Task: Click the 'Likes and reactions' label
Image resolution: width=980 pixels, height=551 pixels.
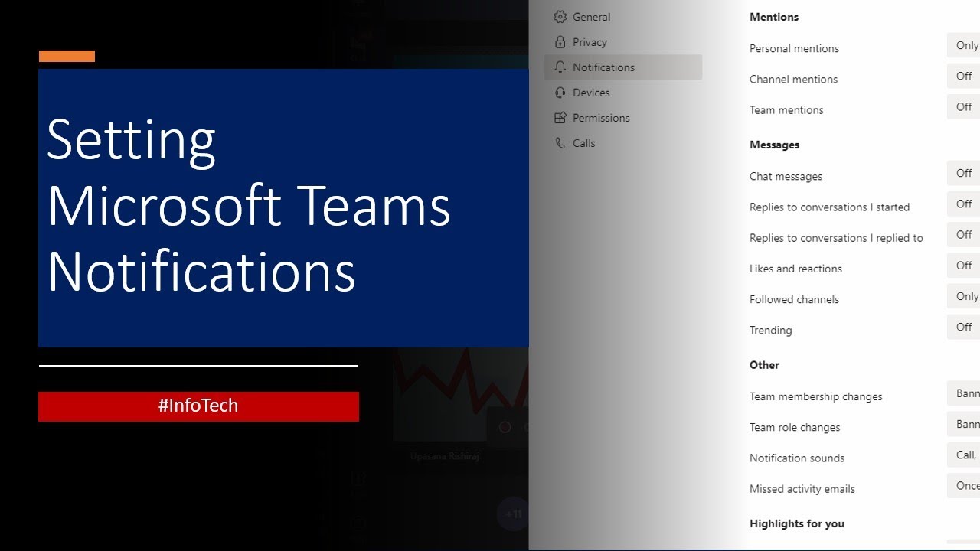Action: click(795, 269)
